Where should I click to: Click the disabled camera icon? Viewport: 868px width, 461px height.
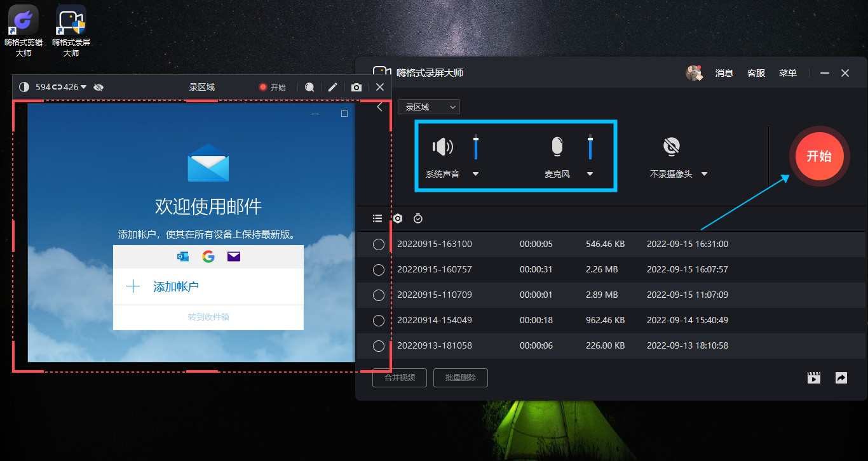671,147
